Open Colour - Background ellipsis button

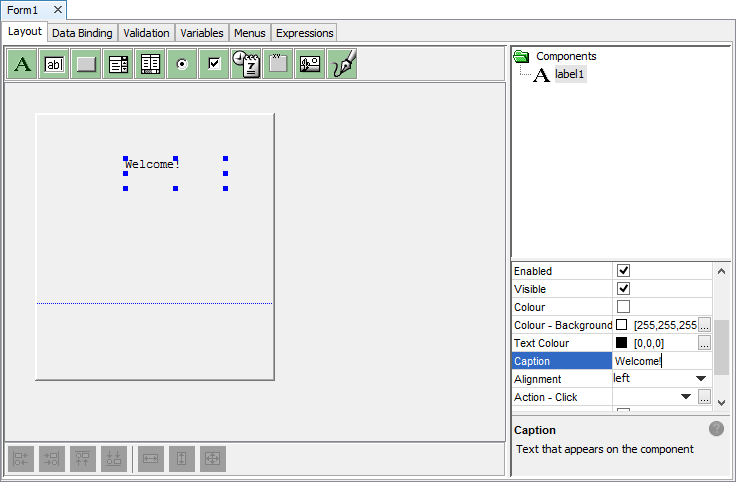click(x=704, y=325)
